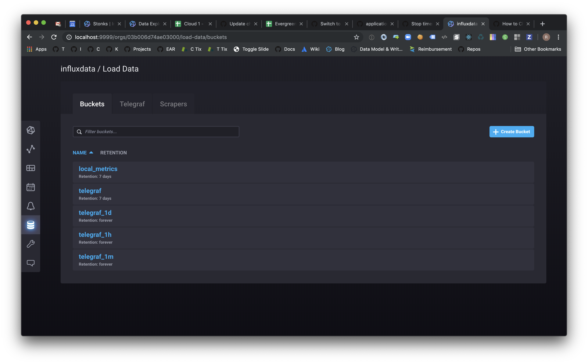Open the Wiki bookmark

(310, 49)
